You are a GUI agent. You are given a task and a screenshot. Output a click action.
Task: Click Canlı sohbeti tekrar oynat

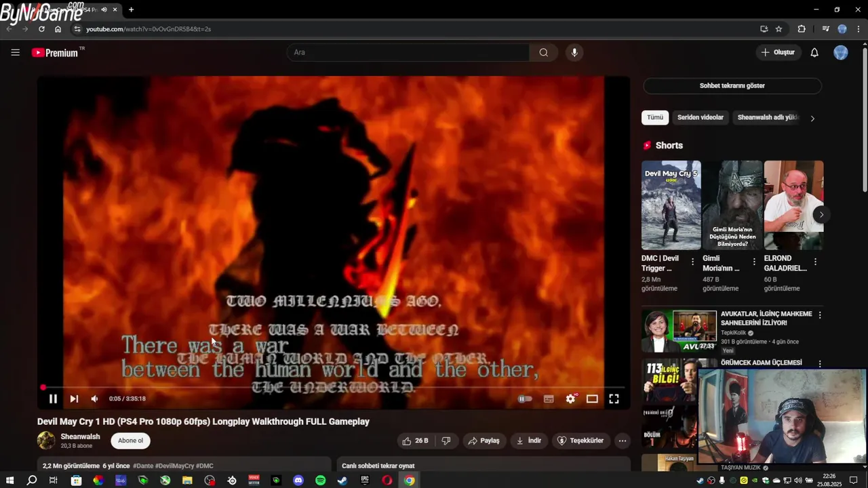tap(378, 466)
